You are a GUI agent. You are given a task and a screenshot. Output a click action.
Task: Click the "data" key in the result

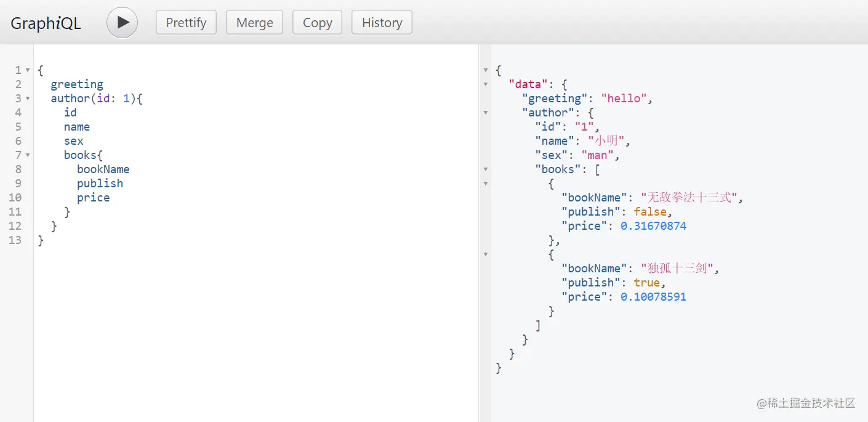click(x=528, y=84)
